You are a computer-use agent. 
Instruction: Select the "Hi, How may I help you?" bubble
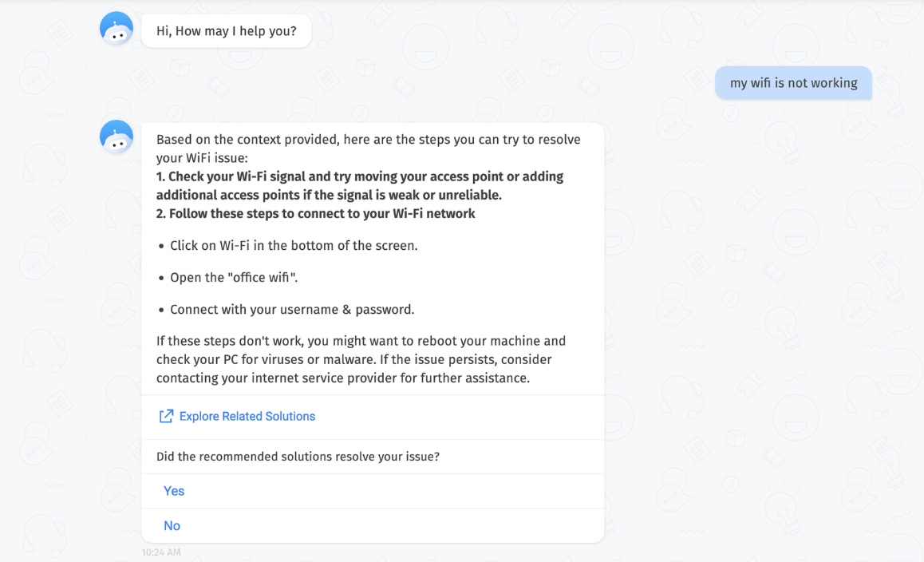point(226,31)
